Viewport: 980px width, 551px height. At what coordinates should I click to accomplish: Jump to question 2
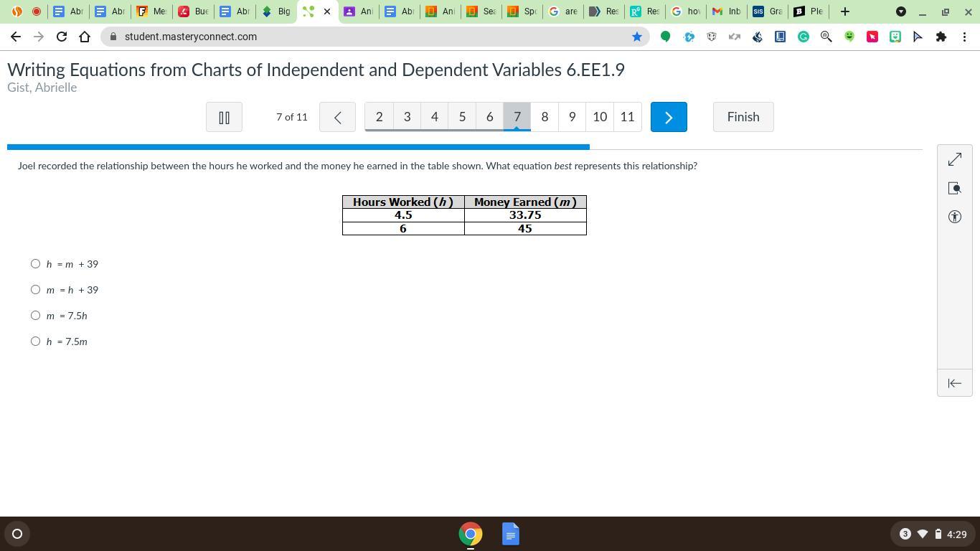tap(379, 117)
